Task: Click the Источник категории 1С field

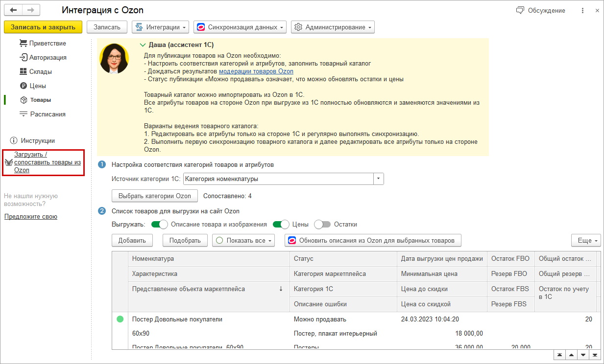Action: click(x=278, y=179)
